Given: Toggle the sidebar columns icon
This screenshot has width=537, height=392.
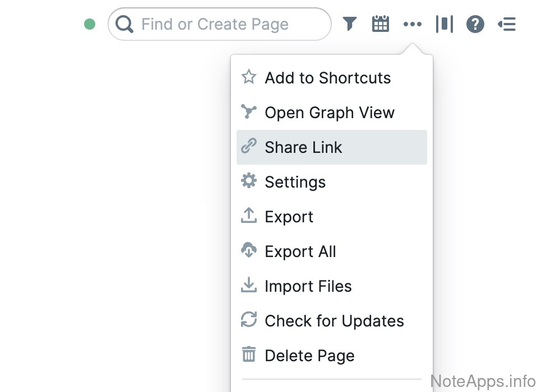Looking at the screenshot, I should pyautogui.click(x=444, y=24).
